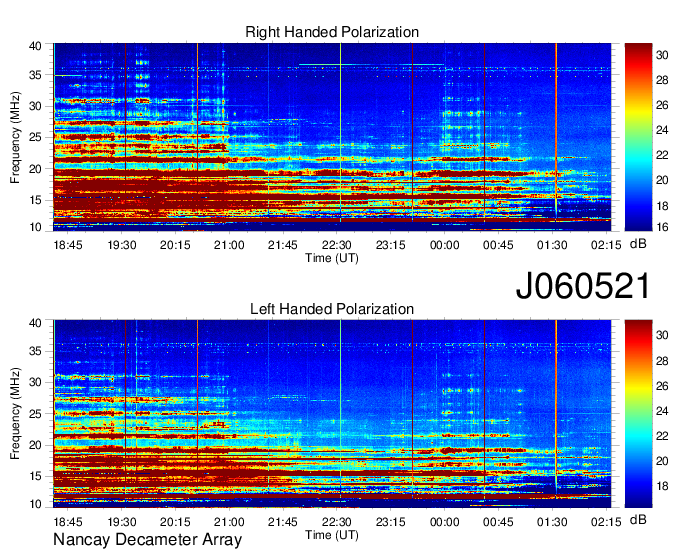Click the Left Handed Polarization title
This screenshot has width=680, height=552.
332,309
